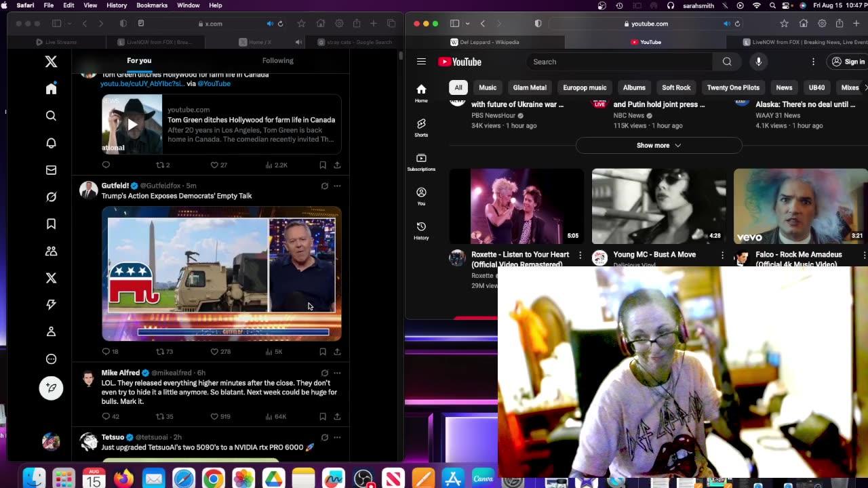The width and height of the screenshot is (868, 488).
Task: Select the News filter chip
Action: [x=784, y=87]
